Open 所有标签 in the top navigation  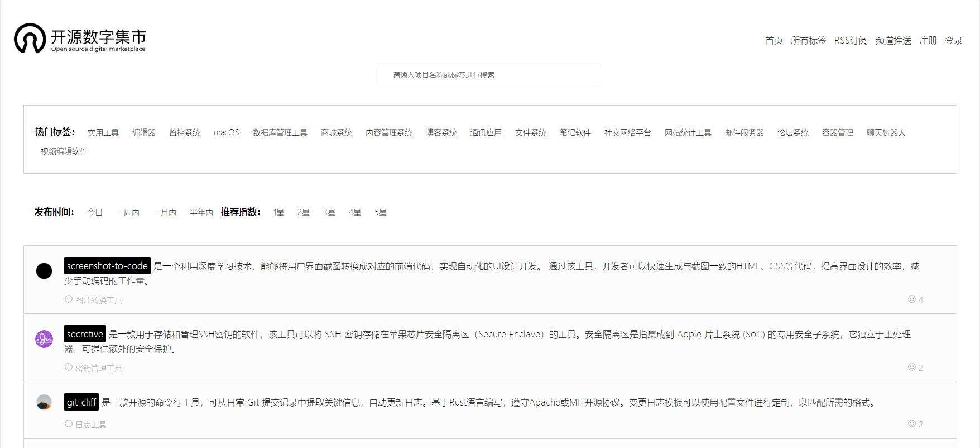(x=808, y=40)
